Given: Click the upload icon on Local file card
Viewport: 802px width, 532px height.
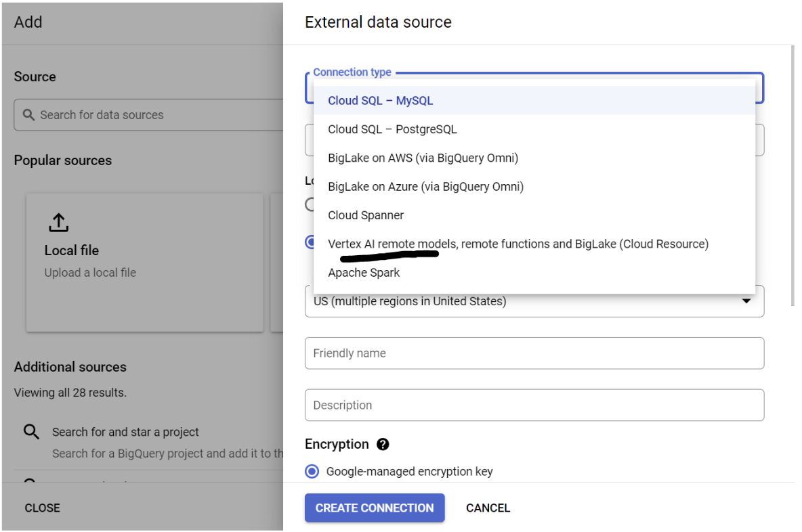Looking at the screenshot, I should (58, 222).
